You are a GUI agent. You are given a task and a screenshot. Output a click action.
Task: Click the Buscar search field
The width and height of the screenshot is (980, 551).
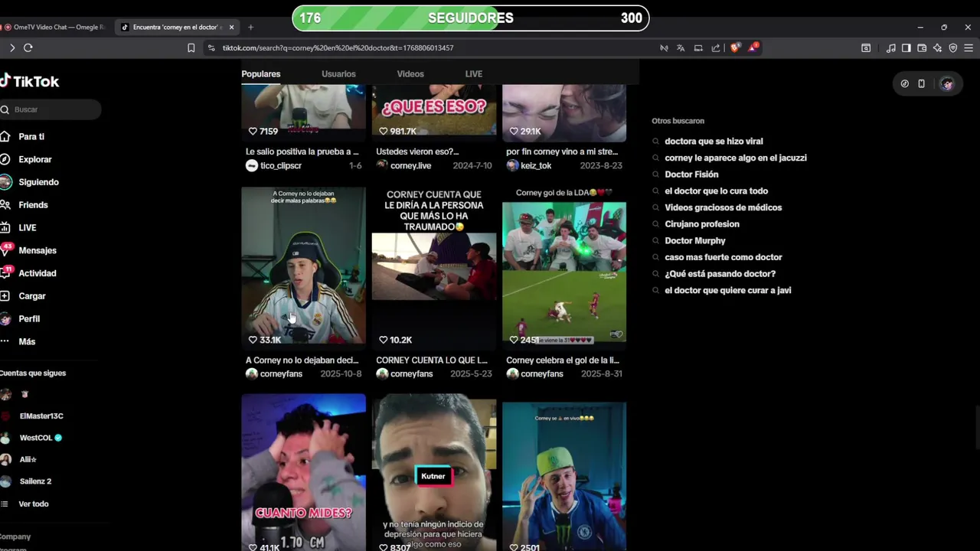51,109
